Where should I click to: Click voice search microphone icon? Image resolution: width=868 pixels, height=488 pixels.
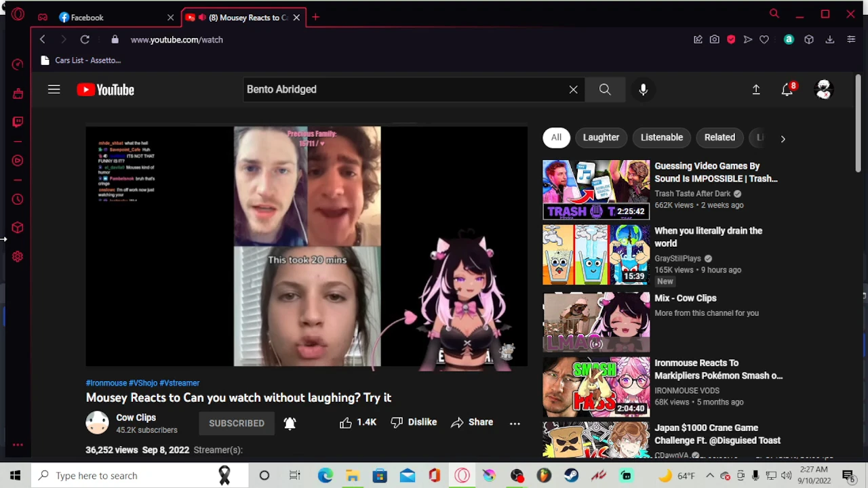tap(643, 89)
